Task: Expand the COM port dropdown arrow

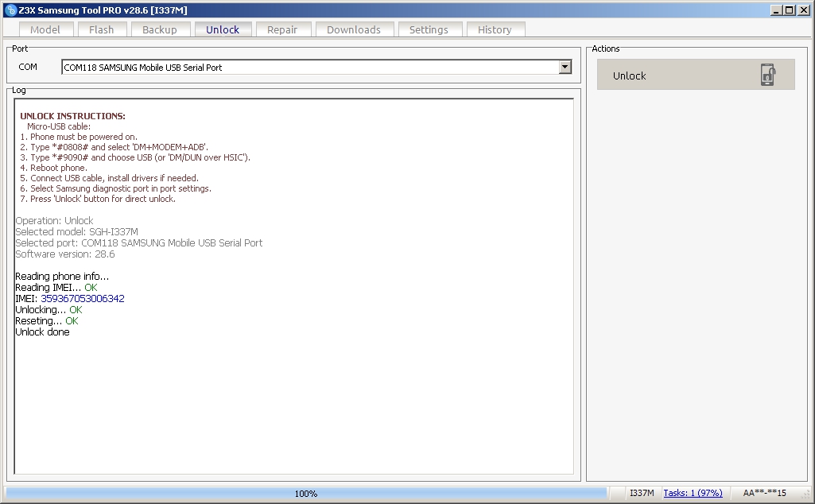Action: point(565,67)
